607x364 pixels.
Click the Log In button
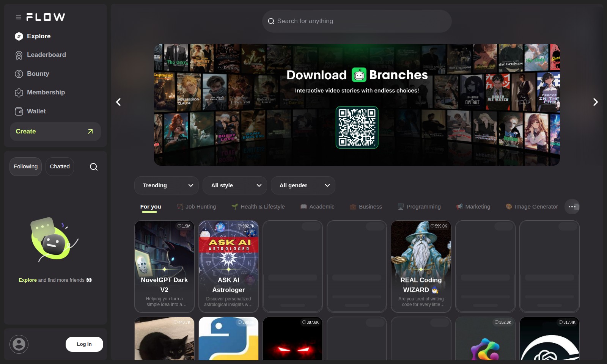[84, 344]
